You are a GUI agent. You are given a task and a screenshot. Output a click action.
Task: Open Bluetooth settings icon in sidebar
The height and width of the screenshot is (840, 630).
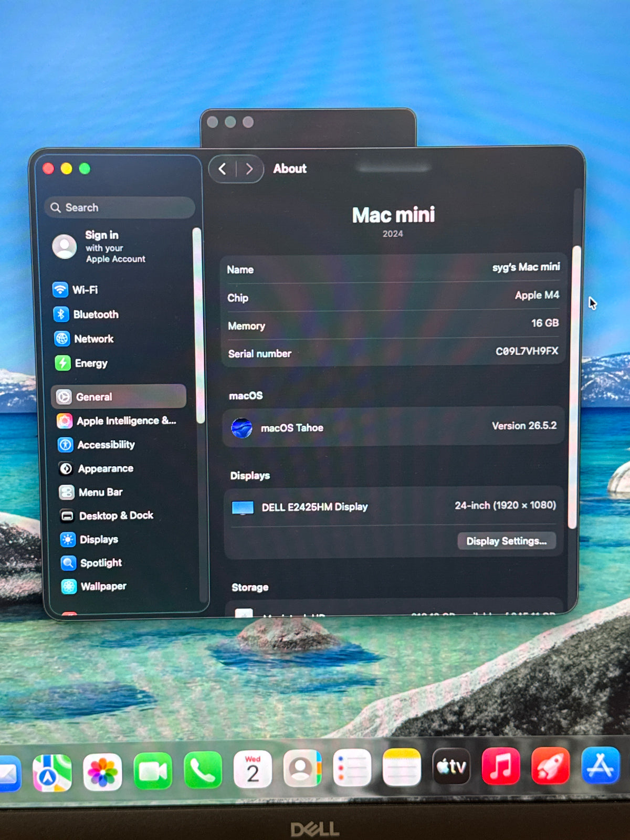[x=61, y=314]
